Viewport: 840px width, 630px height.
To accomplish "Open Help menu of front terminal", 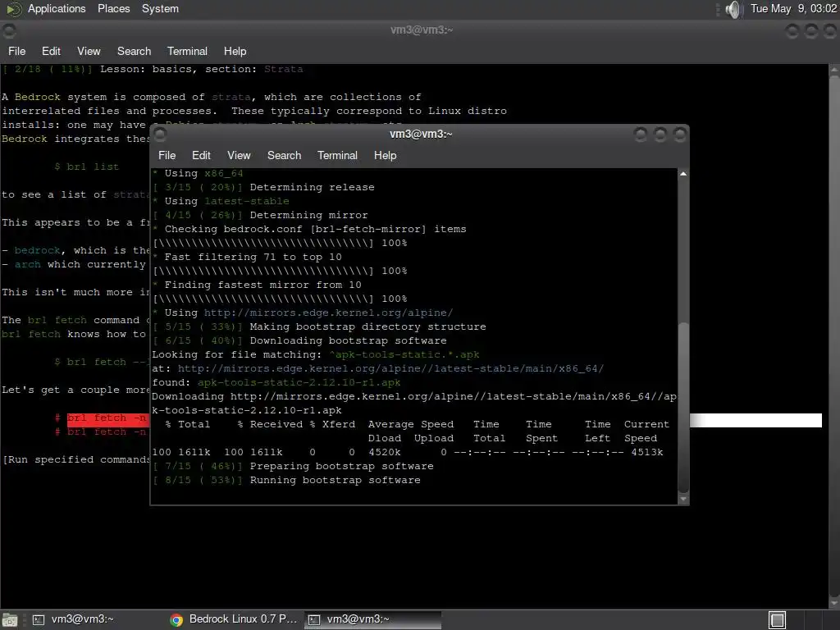I will (385, 155).
